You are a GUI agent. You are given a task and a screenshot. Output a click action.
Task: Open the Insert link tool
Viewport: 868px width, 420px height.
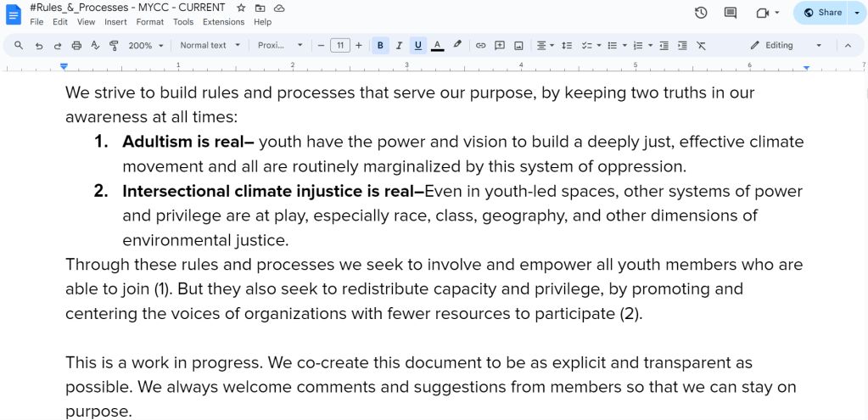[480, 46]
